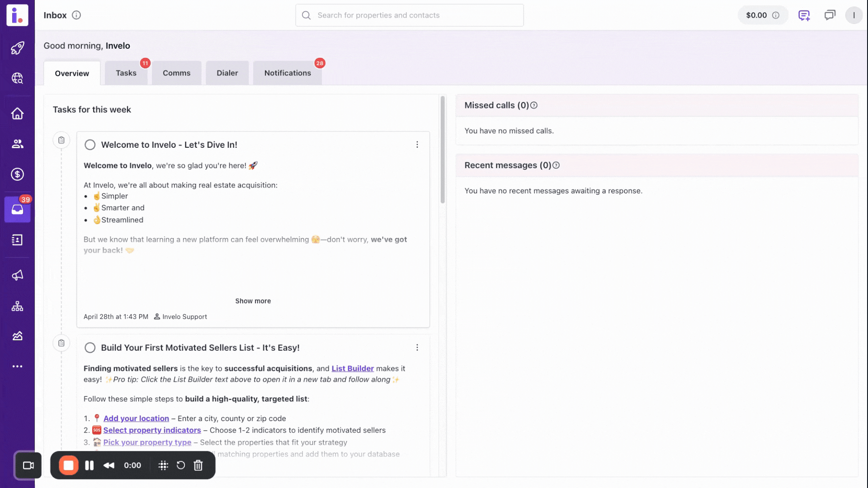
Task: Mark the Welcome to Invelo task complete
Action: click(x=90, y=145)
